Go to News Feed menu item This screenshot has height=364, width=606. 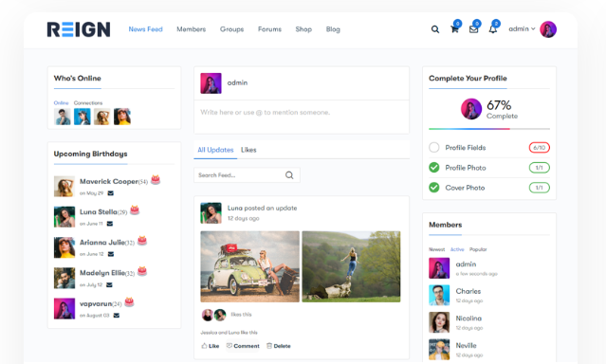click(x=146, y=29)
